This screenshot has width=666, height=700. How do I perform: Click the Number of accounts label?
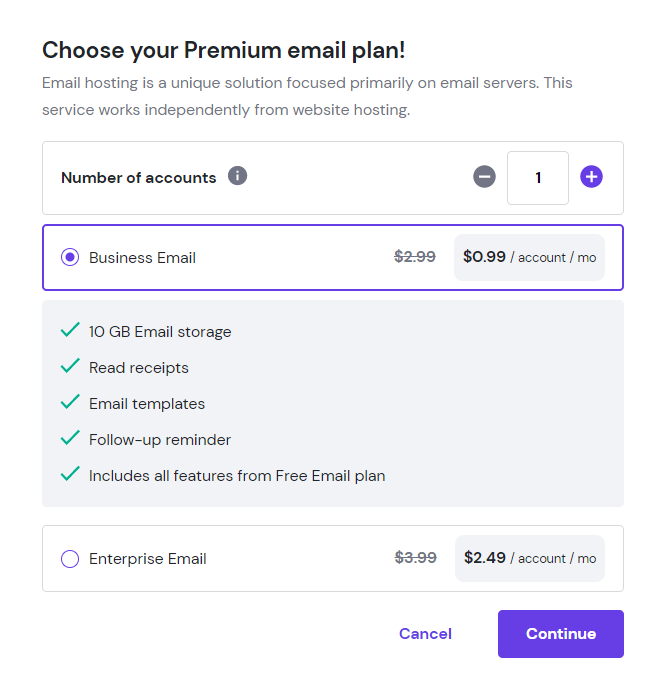[x=138, y=178]
